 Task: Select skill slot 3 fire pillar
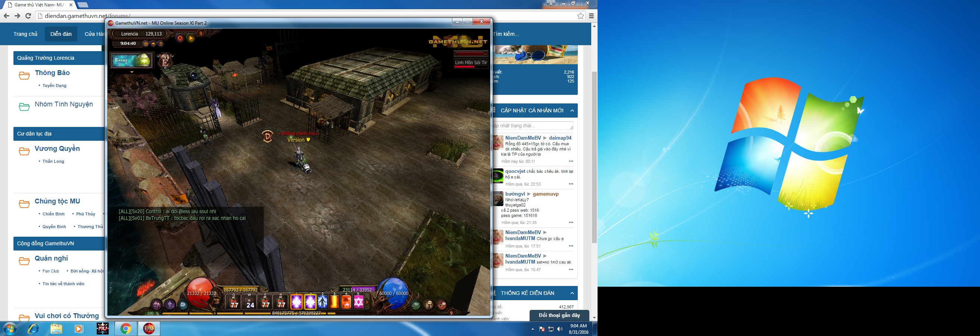click(334, 302)
